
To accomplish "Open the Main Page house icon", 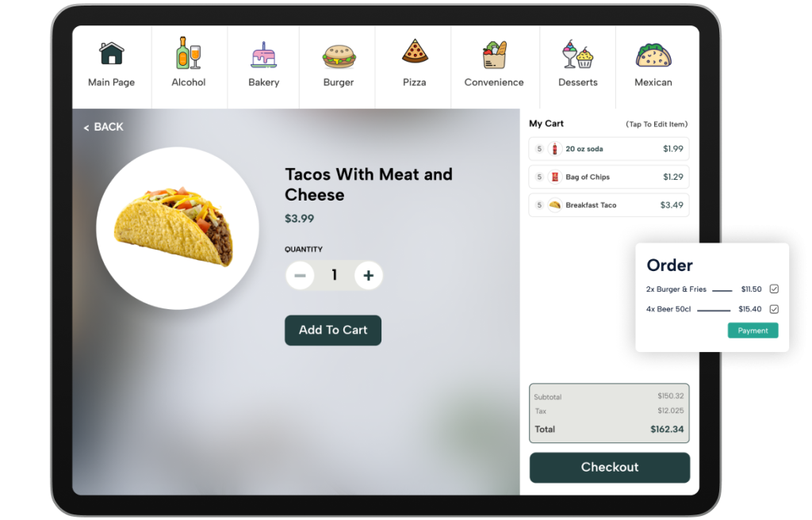I will 111,53.
